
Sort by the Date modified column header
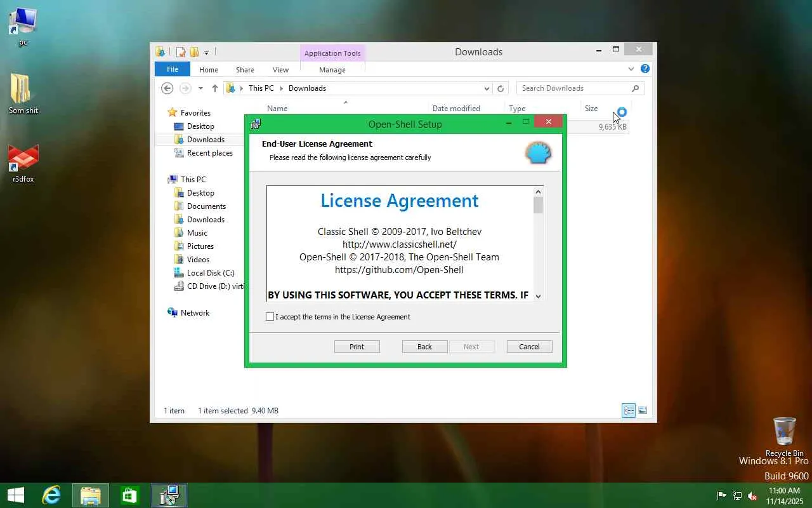[x=456, y=109]
